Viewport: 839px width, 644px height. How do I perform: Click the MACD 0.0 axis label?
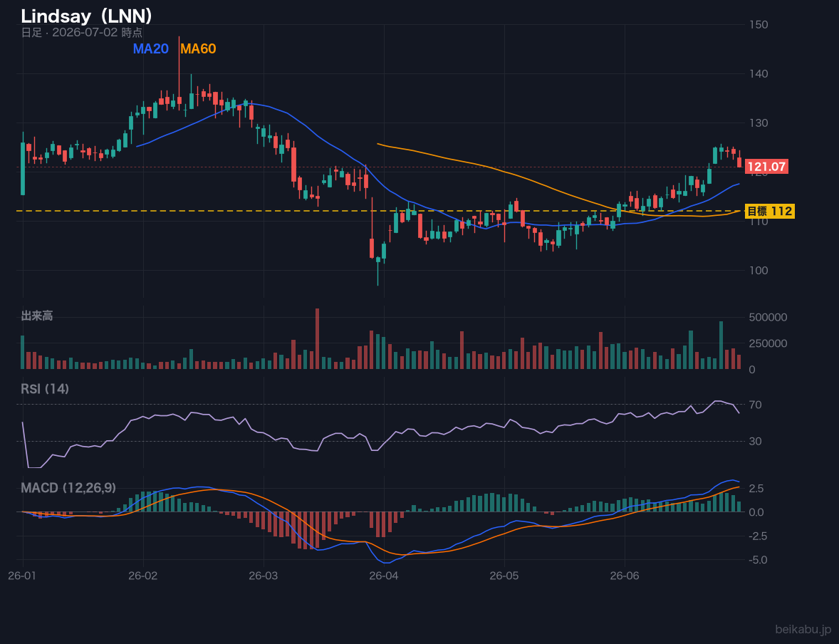(756, 512)
